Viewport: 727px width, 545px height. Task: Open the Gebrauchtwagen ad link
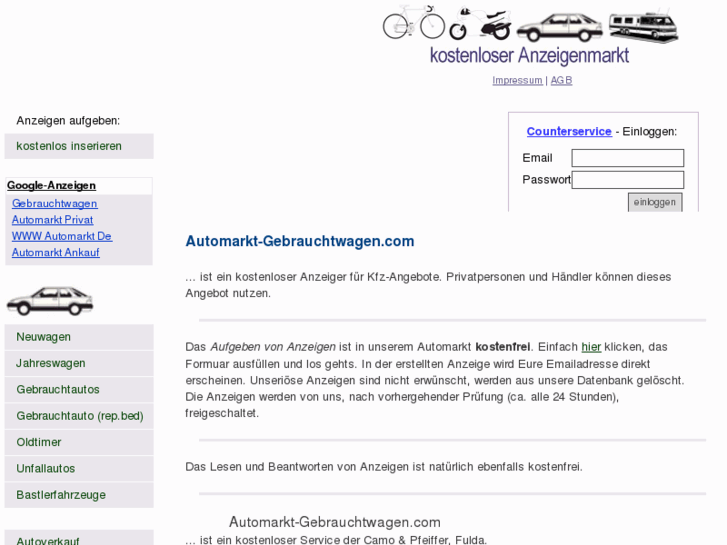55,204
